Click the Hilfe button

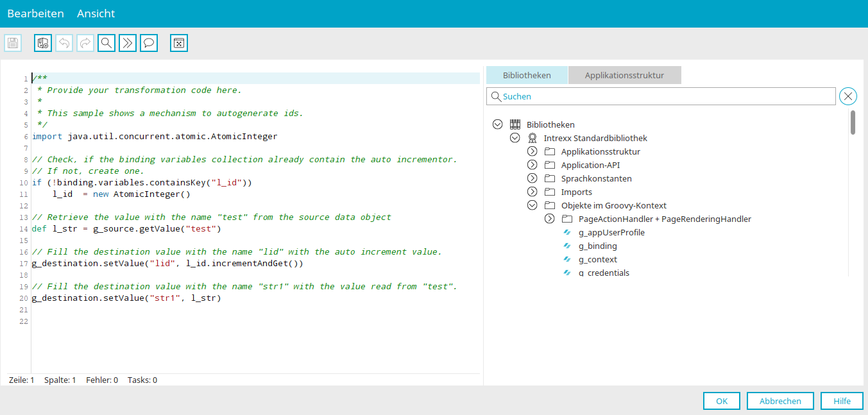(x=842, y=401)
